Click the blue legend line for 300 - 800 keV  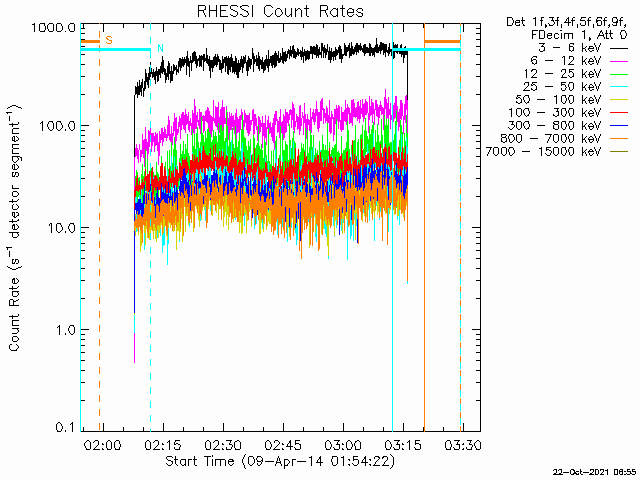coord(619,126)
